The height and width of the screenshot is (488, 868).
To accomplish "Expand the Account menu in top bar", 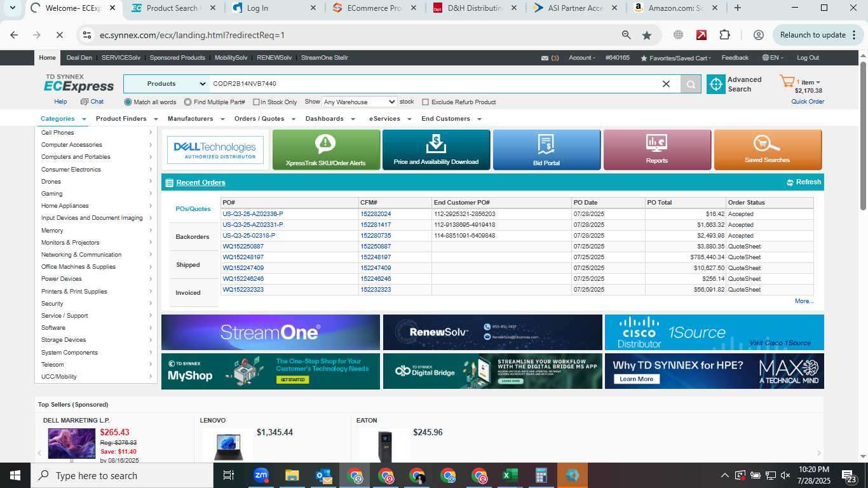I will coord(582,58).
